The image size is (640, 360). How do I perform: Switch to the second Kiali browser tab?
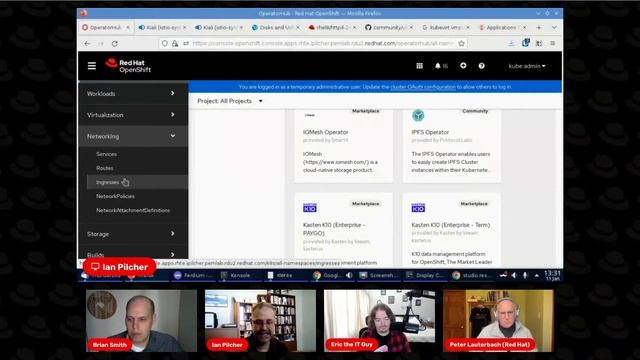pyautogui.click(x=219, y=27)
